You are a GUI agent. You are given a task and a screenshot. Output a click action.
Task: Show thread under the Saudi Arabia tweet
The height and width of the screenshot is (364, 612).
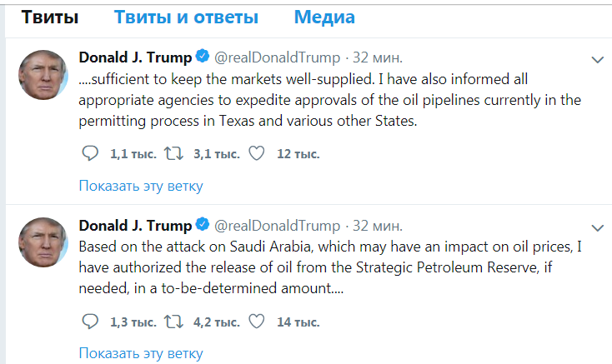(x=141, y=353)
